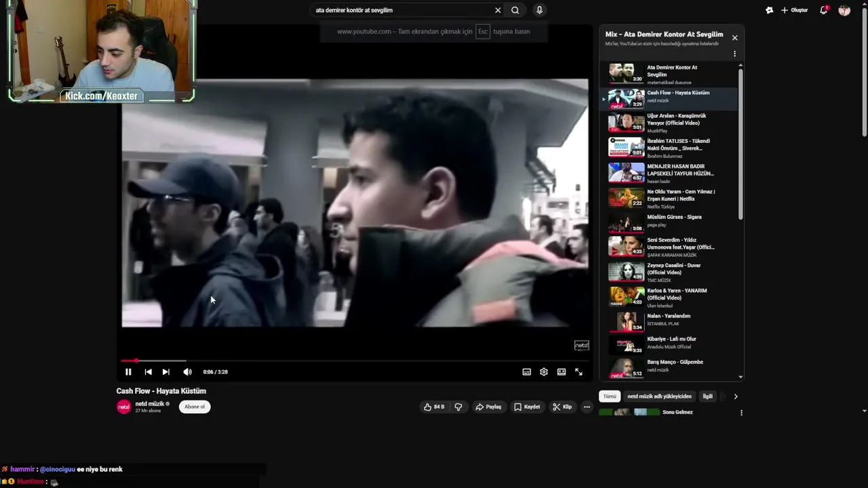The height and width of the screenshot is (488, 868).
Task: Open the player settings gear
Action: tap(544, 371)
